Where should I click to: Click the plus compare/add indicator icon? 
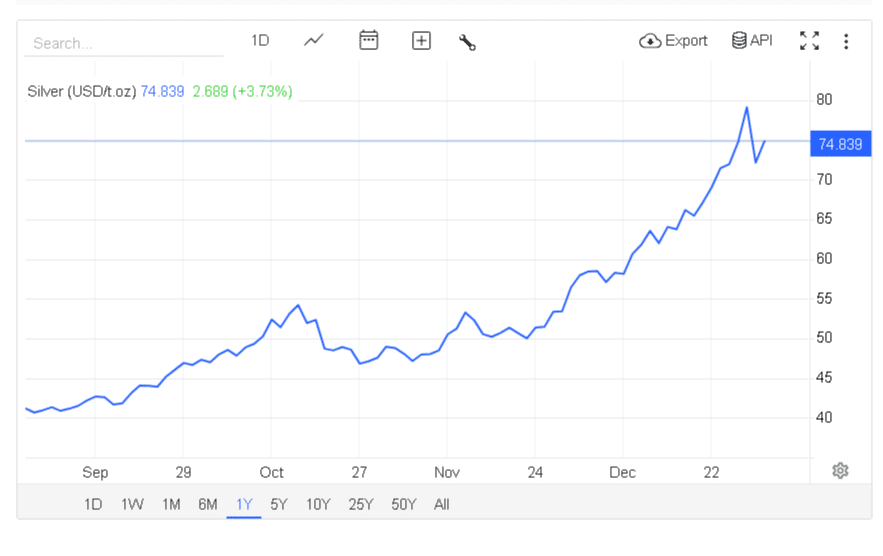click(x=421, y=41)
